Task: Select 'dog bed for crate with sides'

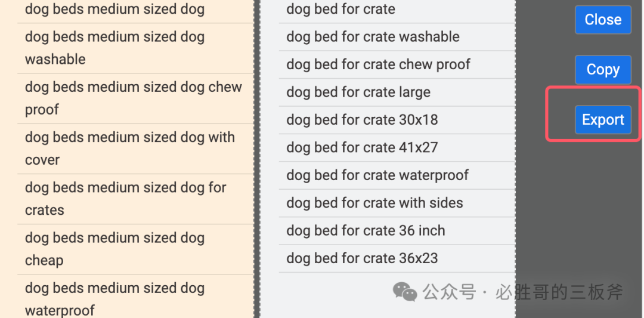Action: pos(397,203)
